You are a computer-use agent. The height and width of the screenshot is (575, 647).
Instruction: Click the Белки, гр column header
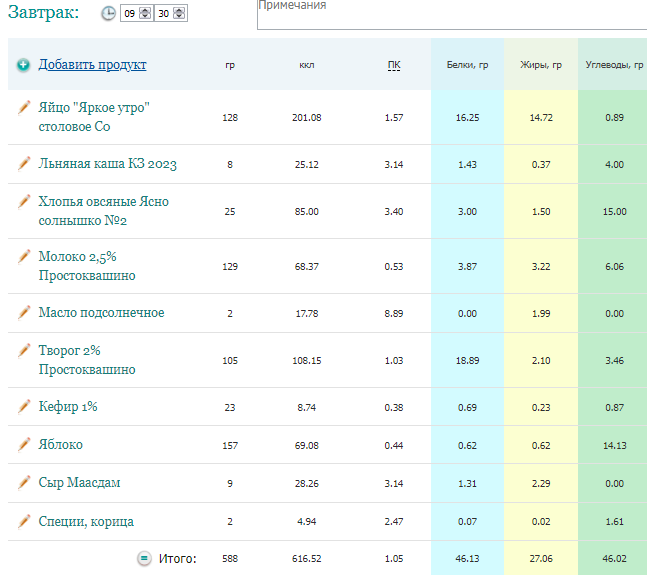tap(468, 65)
